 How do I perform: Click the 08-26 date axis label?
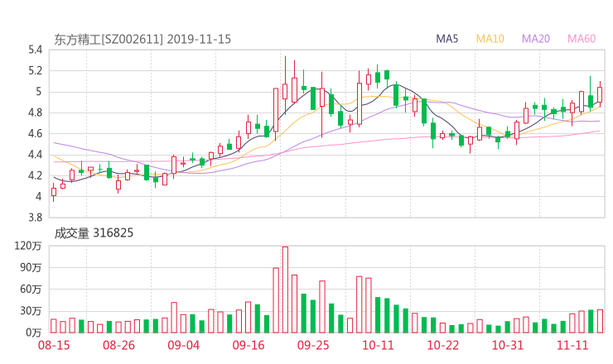[x=118, y=345]
